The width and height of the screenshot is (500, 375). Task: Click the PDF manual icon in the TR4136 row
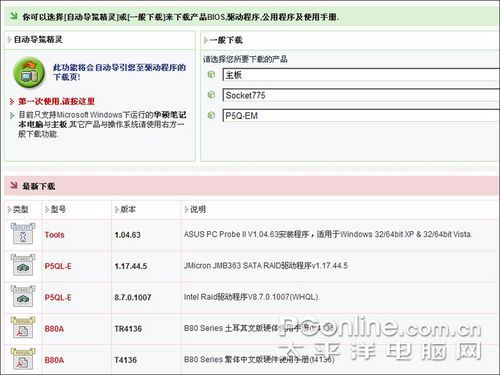(x=23, y=328)
